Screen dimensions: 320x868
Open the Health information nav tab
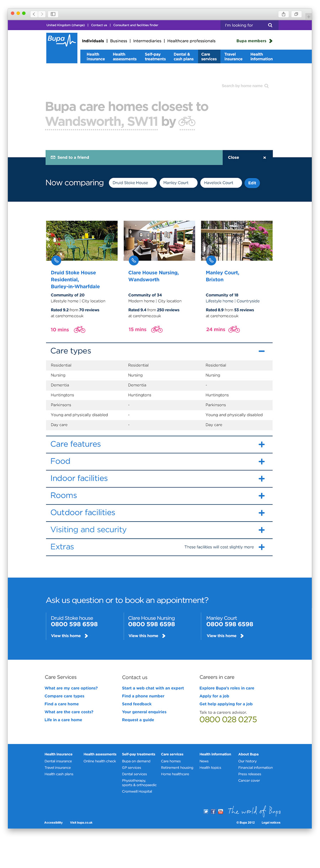[x=261, y=57]
